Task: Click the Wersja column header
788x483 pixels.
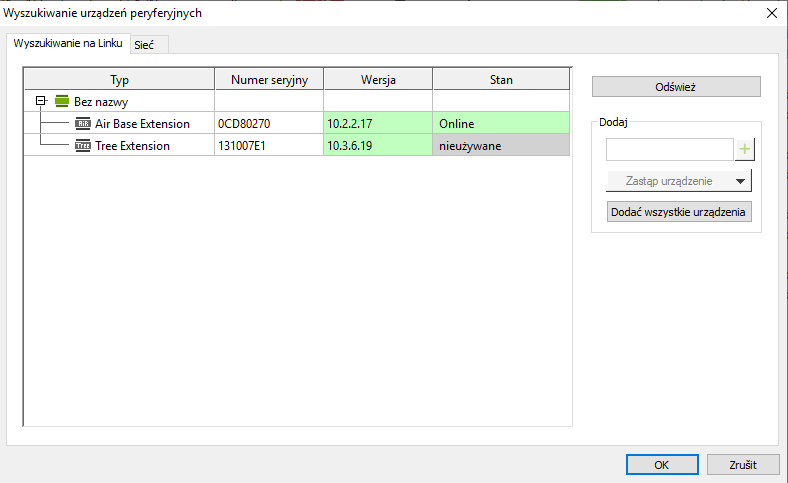Action: (x=377, y=79)
